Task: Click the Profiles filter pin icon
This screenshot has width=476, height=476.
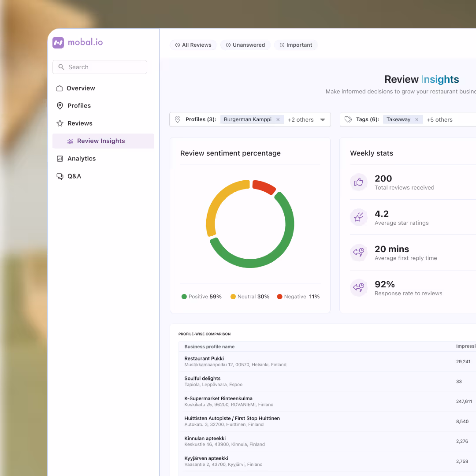Action: pyautogui.click(x=178, y=119)
